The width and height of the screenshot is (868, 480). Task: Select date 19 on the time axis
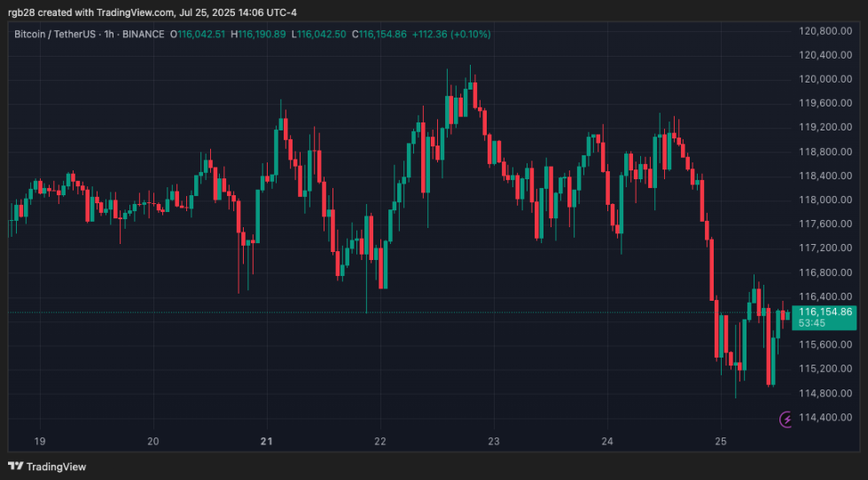point(40,441)
